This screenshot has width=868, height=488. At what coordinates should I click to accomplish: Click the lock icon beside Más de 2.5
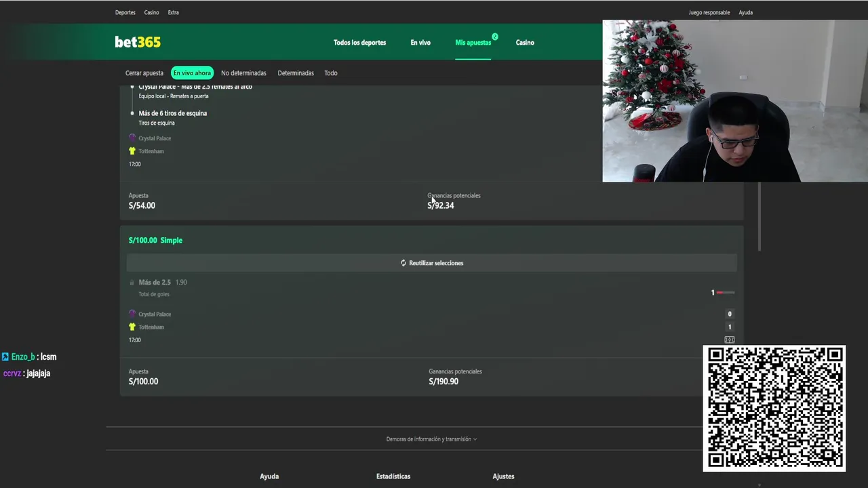132,282
